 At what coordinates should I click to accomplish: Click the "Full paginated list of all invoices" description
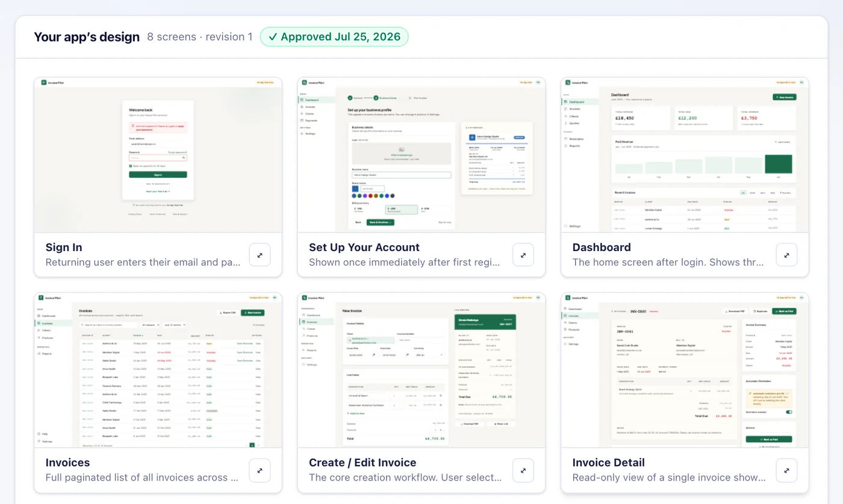tap(143, 478)
